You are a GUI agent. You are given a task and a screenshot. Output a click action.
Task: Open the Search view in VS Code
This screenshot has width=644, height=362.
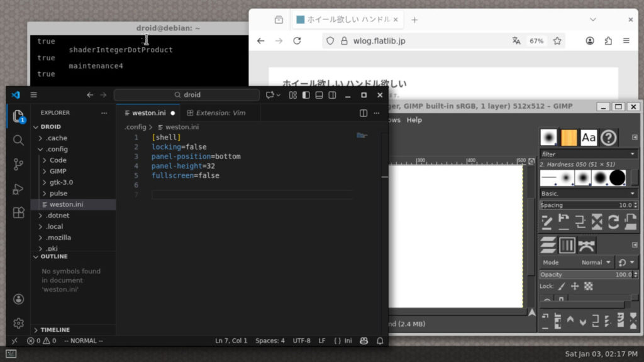pos(18,141)
